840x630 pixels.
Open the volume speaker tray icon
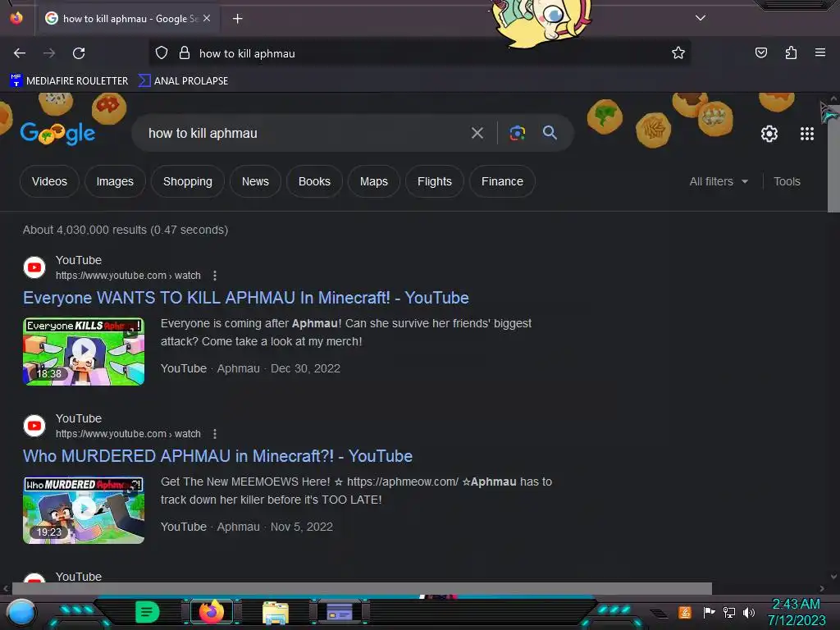[748, 612]
